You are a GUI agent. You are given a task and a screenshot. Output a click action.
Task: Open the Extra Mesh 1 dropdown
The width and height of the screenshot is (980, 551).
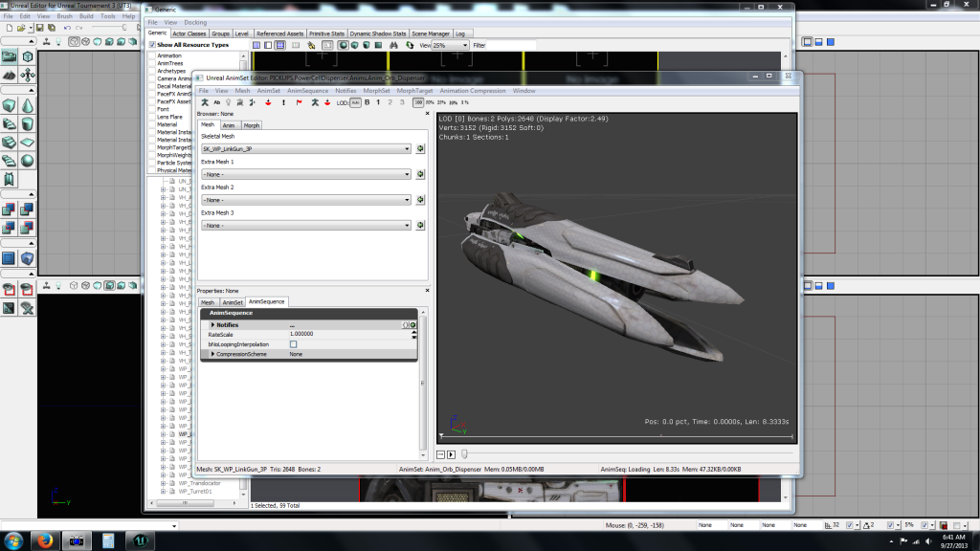tap(305, 174)
